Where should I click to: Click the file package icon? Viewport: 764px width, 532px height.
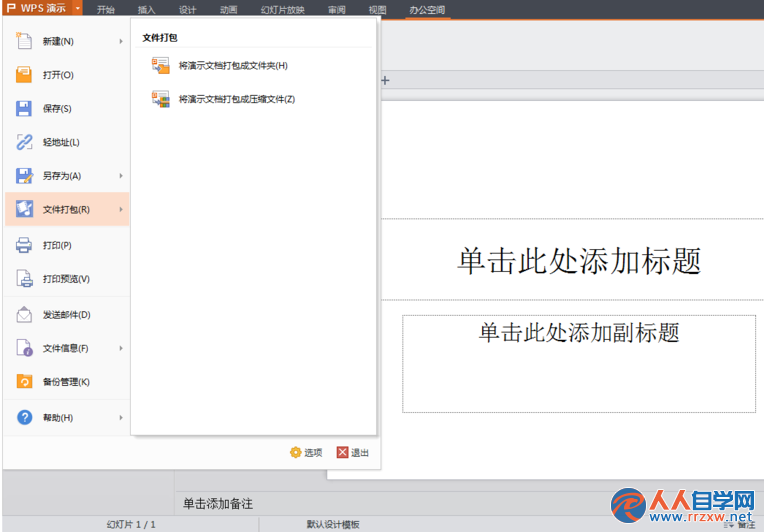click(23, 209)
